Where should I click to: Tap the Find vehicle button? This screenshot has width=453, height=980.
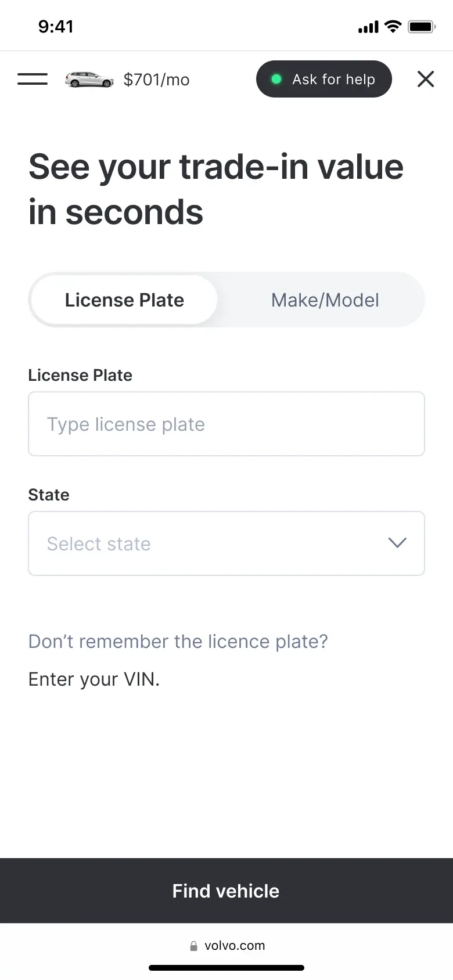click(x=227, y=891)
